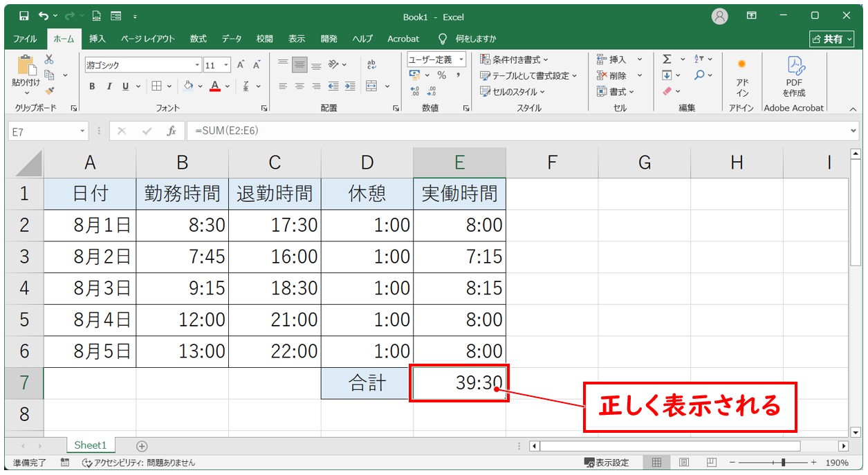This screenshot has height=475, width=868.
Task: Click the Increase Indent icon
Action: pos(350,86)
